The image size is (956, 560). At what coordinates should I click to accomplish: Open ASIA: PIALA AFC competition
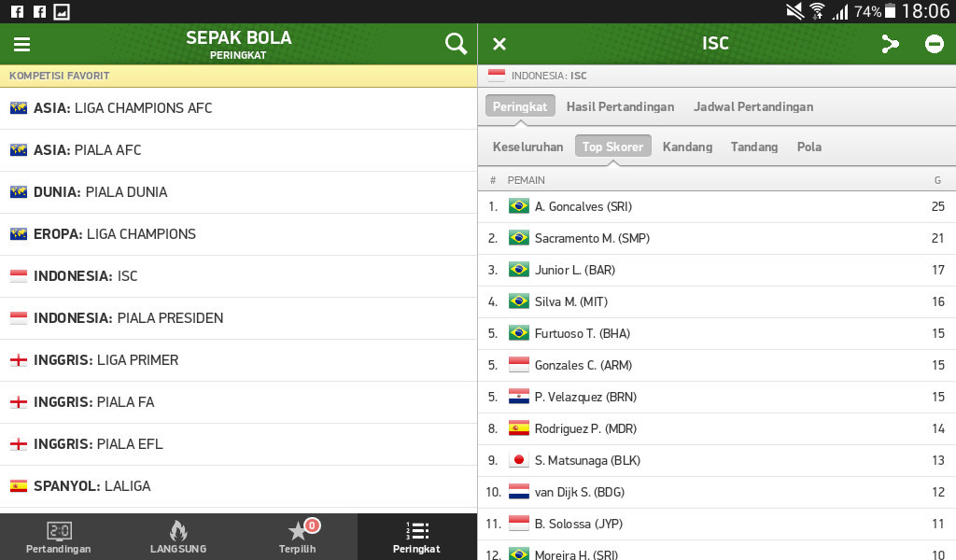tap(238, 150)
